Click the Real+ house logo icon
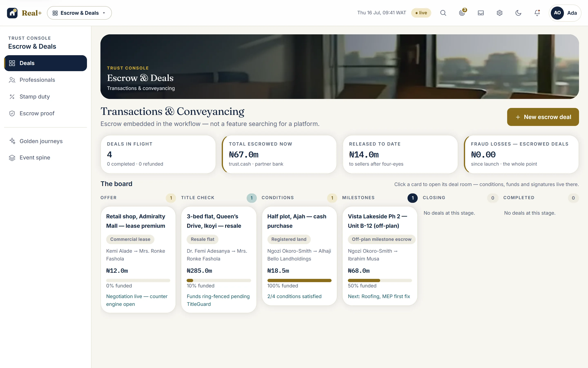Image resolution: width=588 pixels, height=368 pixels. point(12,13)
